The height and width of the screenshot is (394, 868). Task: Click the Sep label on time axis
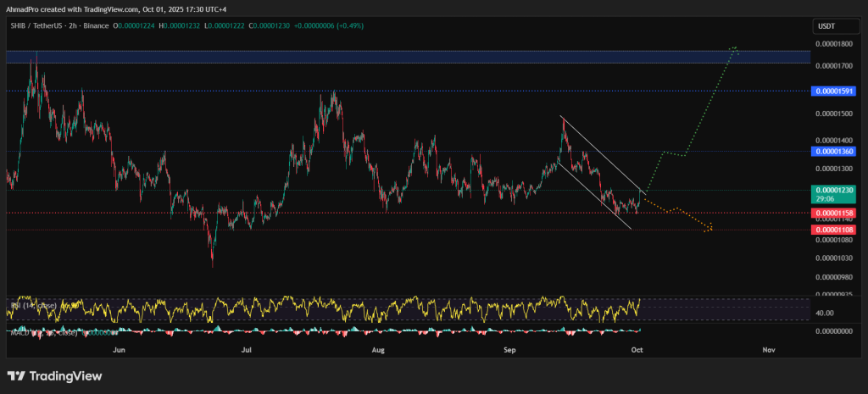tap(509, 349)
